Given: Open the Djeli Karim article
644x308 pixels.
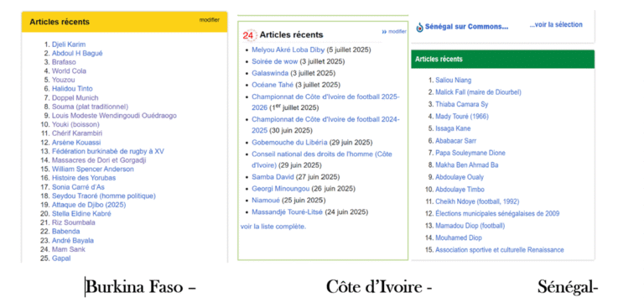Looking at the screenshot, I should click(69, 44).
